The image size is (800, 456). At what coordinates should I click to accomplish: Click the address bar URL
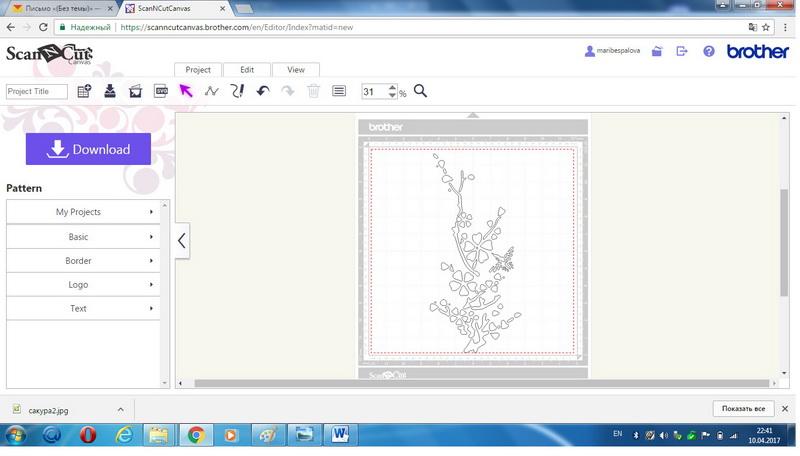click(237, 28)
